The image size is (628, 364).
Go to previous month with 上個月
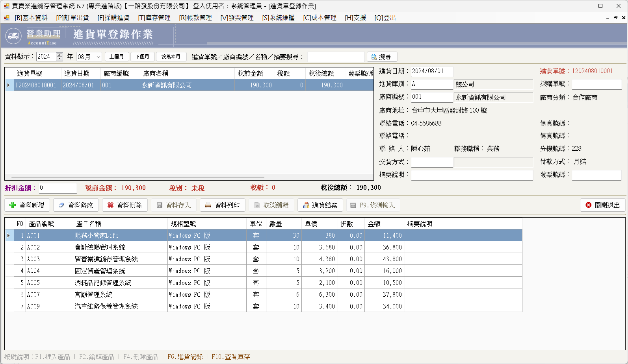tap(117, 57)
